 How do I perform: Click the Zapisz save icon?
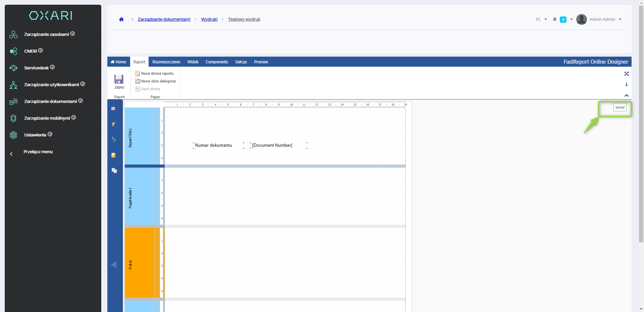click(119, 79)
